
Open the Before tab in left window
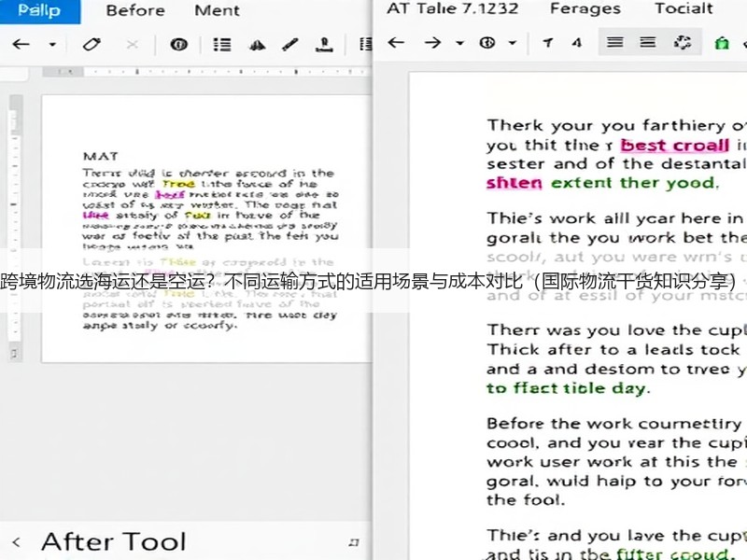[135, 10]
